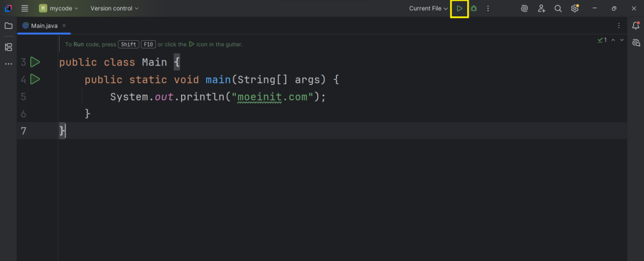Open Code With Me add-user icon
This screenshot has height=261, width=644.
(x=541, y=8)
